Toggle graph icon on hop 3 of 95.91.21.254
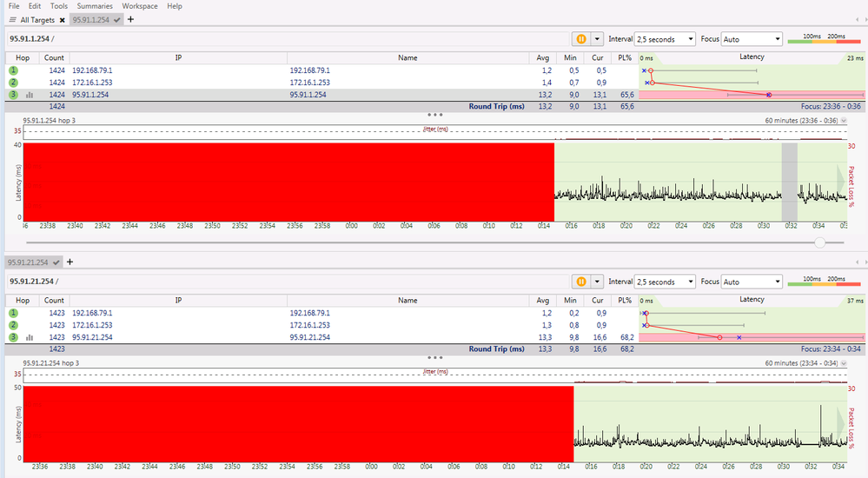 (30, 337)
